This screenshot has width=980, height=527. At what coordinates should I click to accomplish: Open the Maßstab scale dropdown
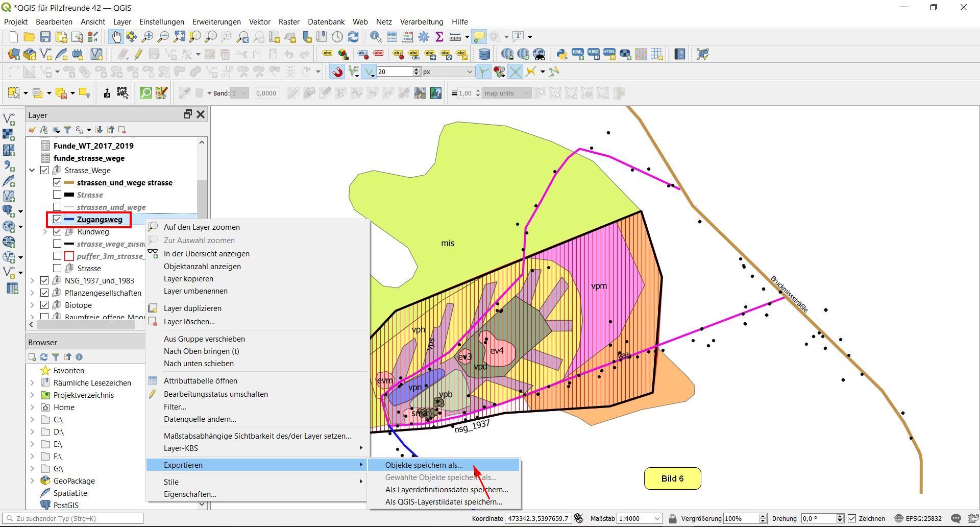click(657, 518)
